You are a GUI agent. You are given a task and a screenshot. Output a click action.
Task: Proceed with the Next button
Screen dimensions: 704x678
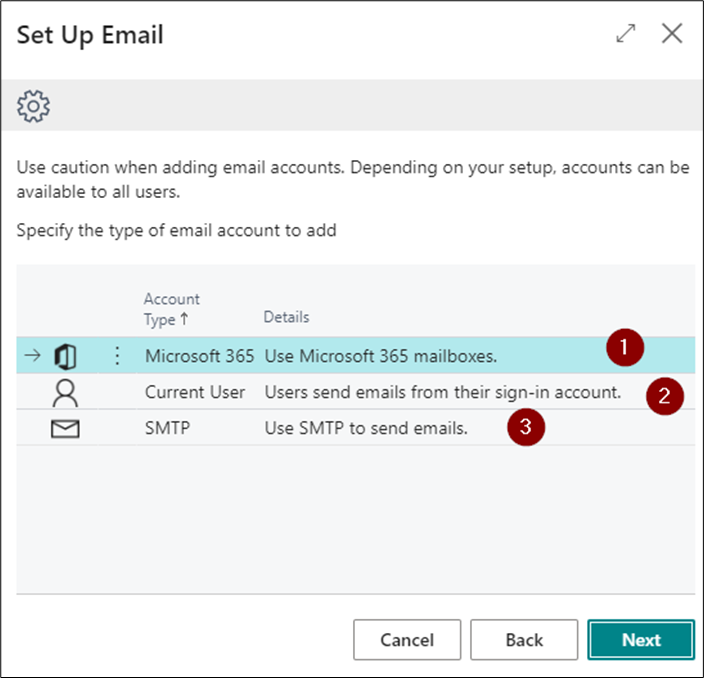641,640
